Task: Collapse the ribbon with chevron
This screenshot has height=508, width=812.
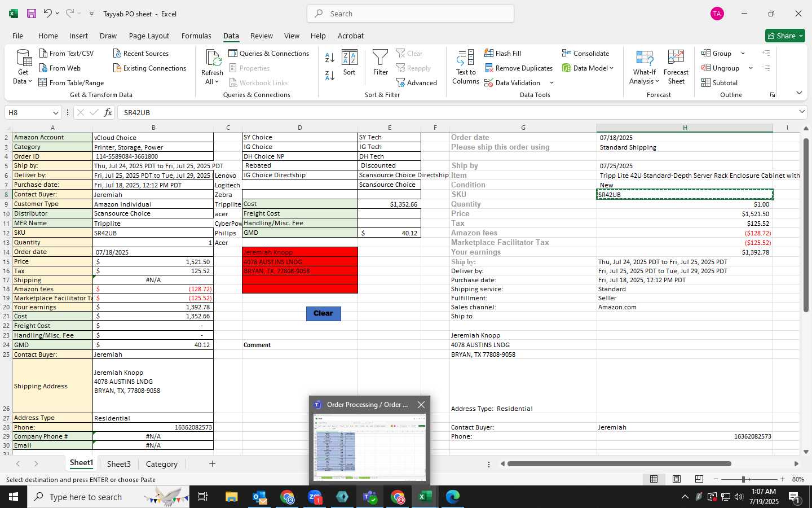Action: coord(799,93)
